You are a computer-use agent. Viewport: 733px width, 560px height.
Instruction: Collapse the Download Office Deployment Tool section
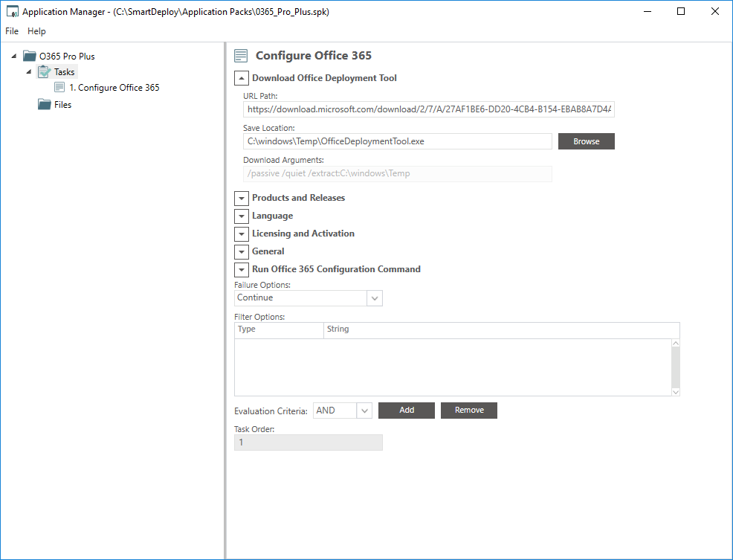[241, 78]
